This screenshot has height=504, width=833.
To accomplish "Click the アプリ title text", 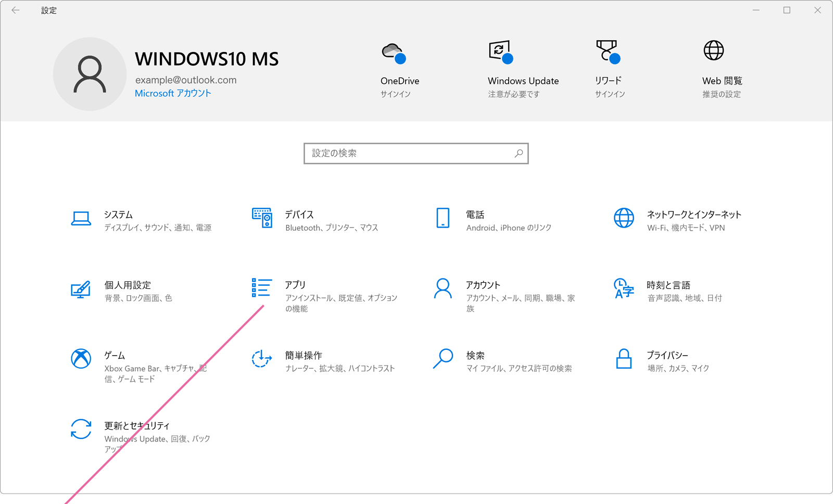I will (295, 285).
